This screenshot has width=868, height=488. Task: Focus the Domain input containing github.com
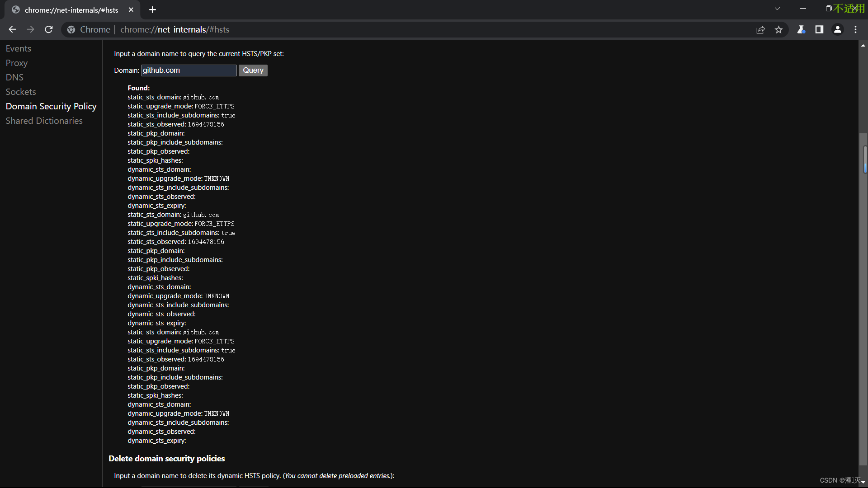click(189, 70)
